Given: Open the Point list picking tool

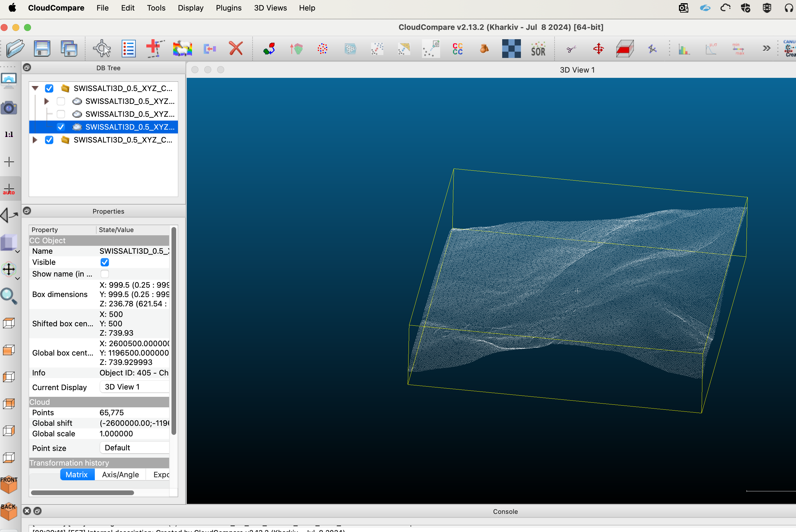Looking at the screenshot, I should tap(129, 49).
